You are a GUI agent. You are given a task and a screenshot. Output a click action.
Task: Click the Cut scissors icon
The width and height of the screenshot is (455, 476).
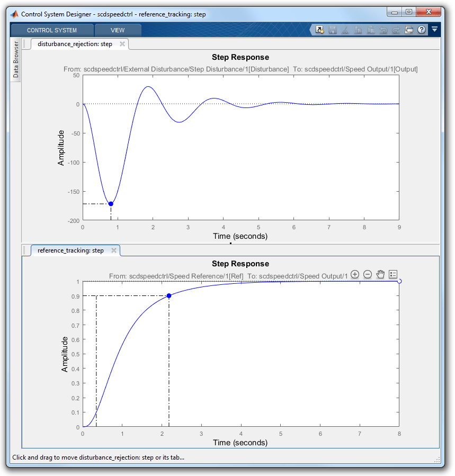(x=345, y=30)
